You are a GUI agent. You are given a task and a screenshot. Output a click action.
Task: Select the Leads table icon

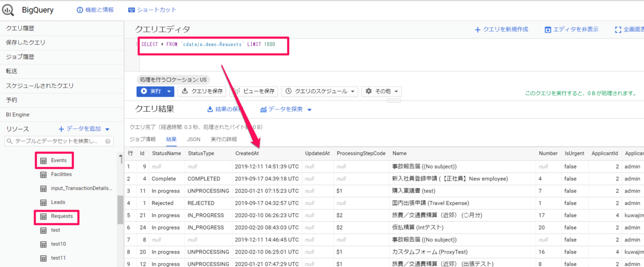(43, 202)
